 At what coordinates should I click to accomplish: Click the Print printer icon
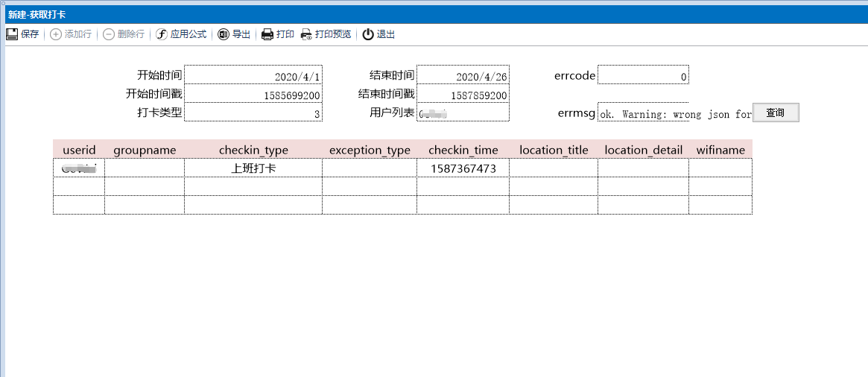267,34
